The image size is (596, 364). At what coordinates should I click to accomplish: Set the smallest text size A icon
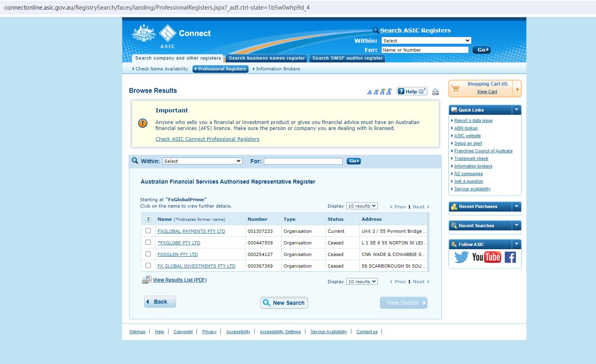pyautogui.click(x=369, y=92)
